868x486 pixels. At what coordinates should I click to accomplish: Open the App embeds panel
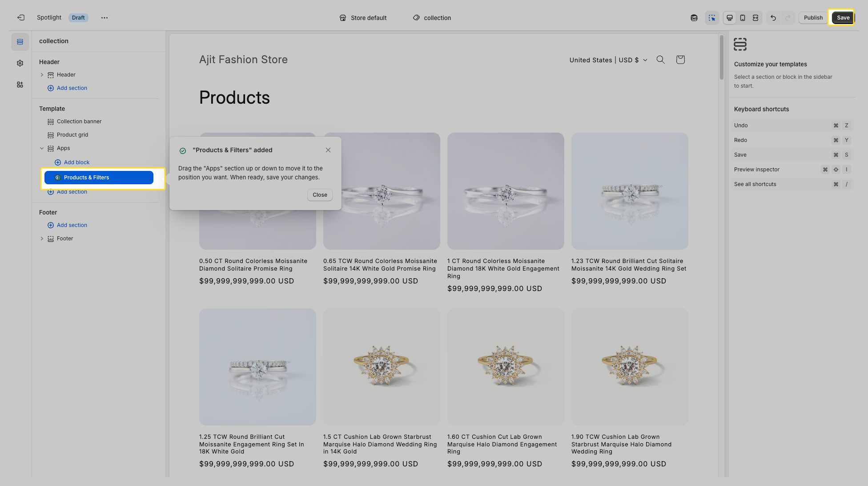[x=20, y=84]
